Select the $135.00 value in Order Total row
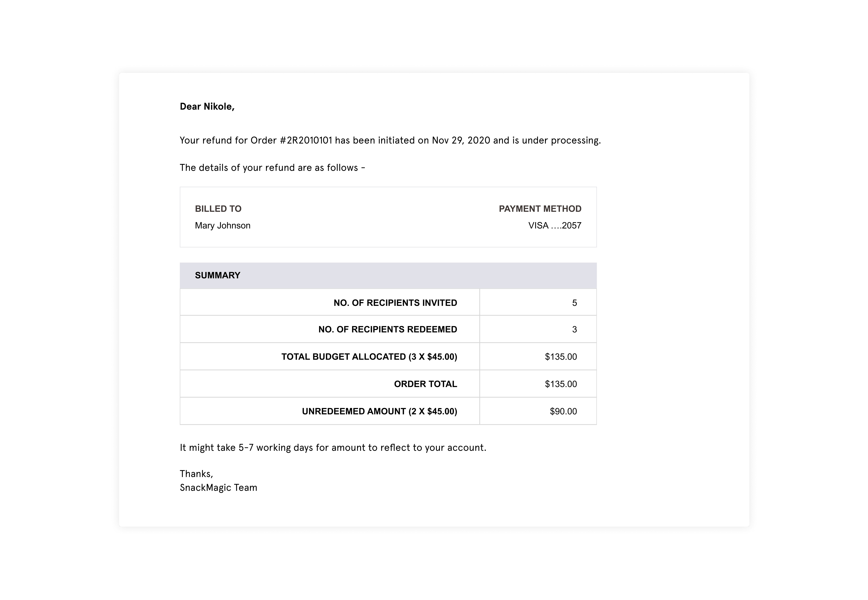This screenshot has width=868, height=600. tap(561, 384)
